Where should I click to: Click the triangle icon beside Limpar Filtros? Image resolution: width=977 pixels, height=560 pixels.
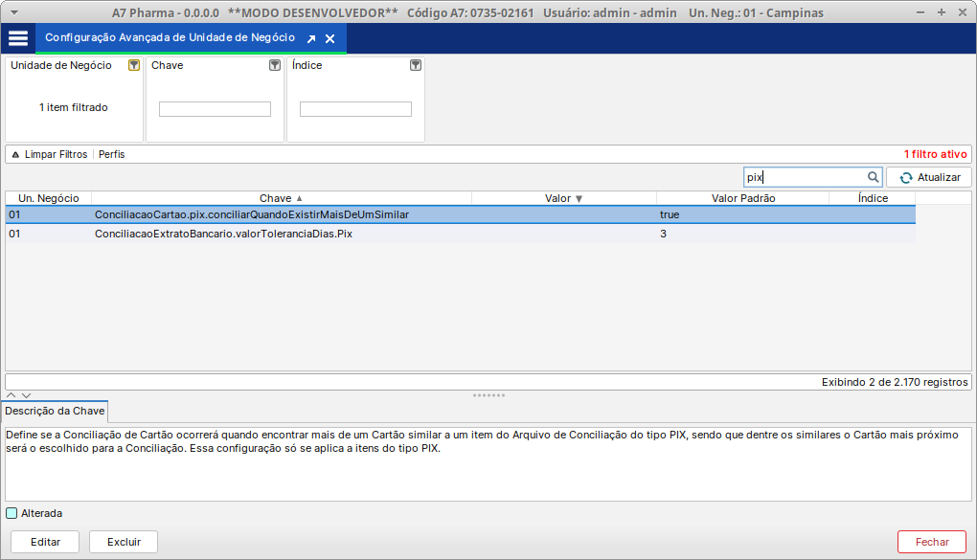[14, 154]
